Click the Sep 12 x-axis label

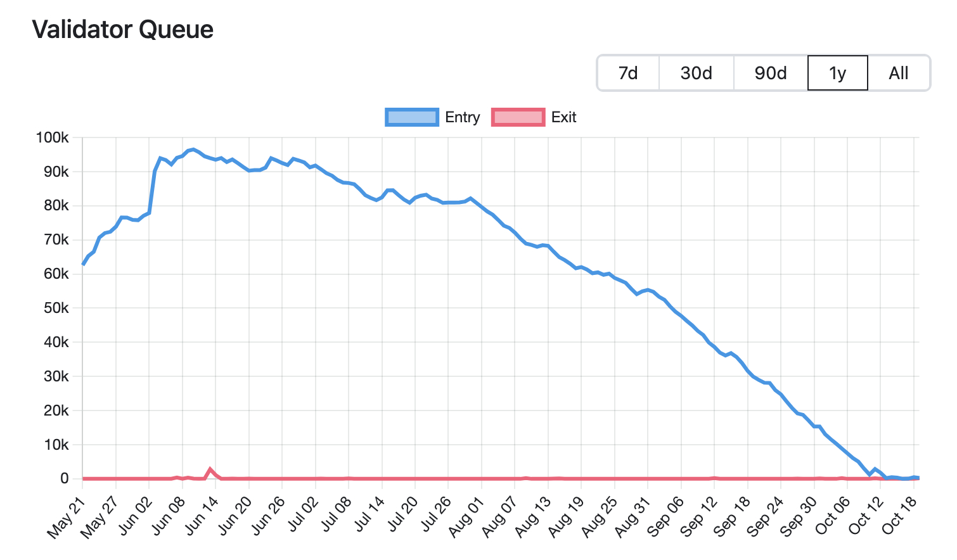tap(697, 518)
